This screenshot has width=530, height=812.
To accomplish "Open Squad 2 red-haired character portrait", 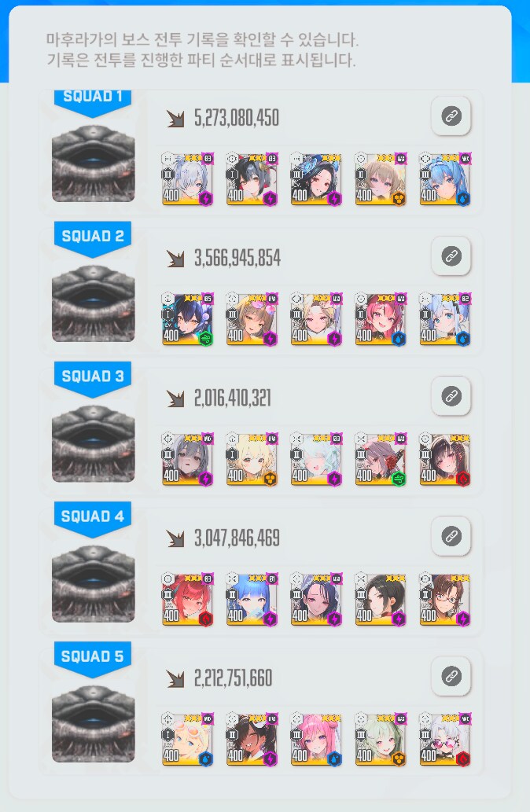I will (x=381, y=319).
